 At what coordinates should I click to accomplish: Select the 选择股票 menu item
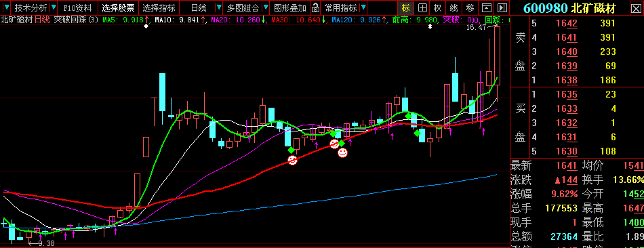pos(118,7)
